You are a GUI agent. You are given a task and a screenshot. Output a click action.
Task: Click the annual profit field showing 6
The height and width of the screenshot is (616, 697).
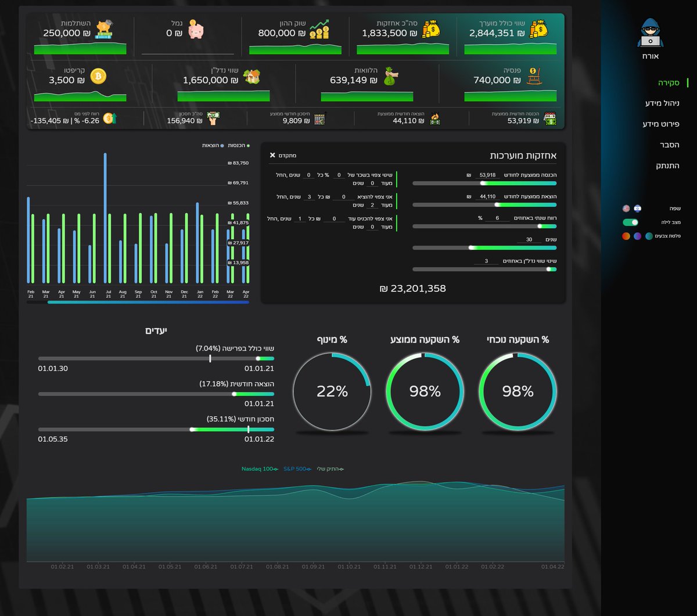point(497,218)
